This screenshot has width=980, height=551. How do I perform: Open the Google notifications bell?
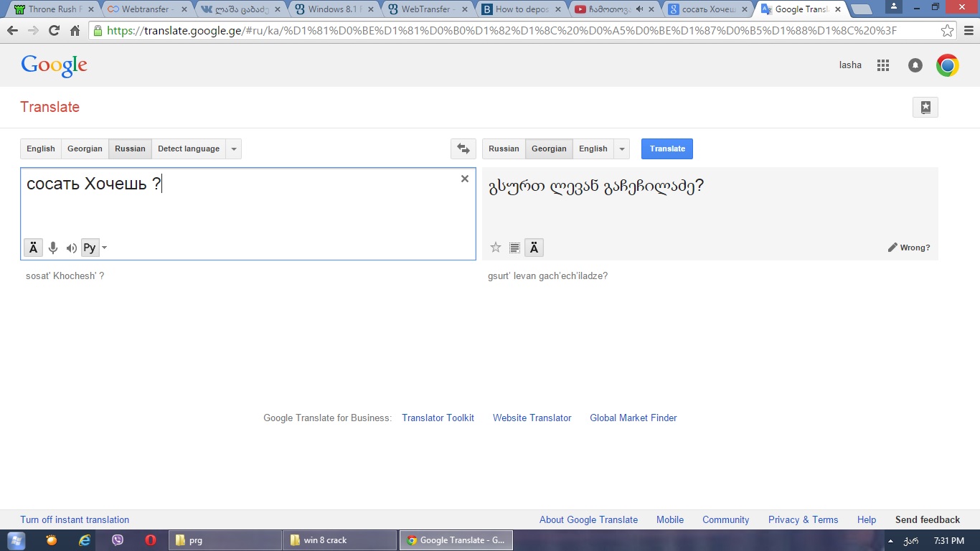(x=915, y=65)
